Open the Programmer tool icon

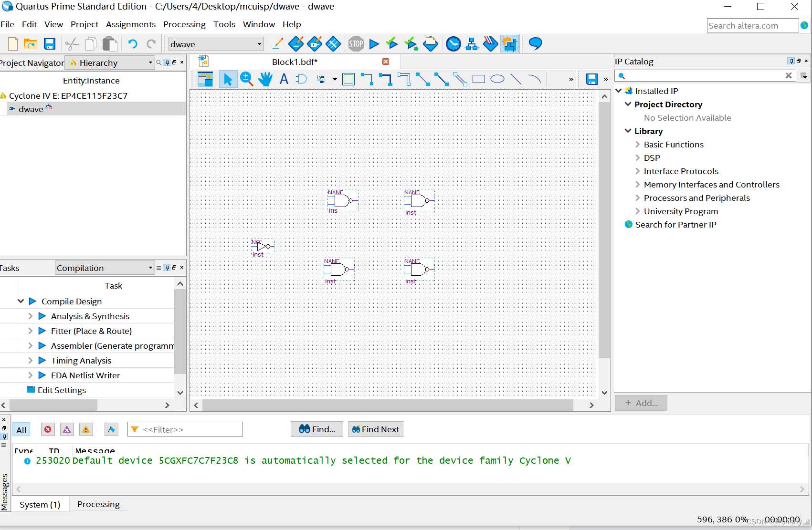point(490,44)
